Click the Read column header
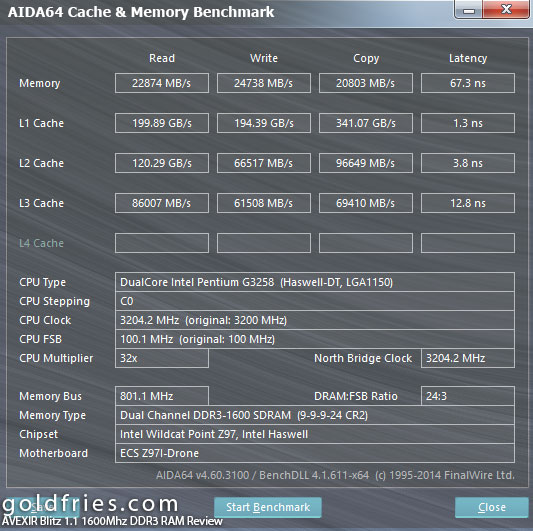The image size is (533, 531). (x=162, y=58)
